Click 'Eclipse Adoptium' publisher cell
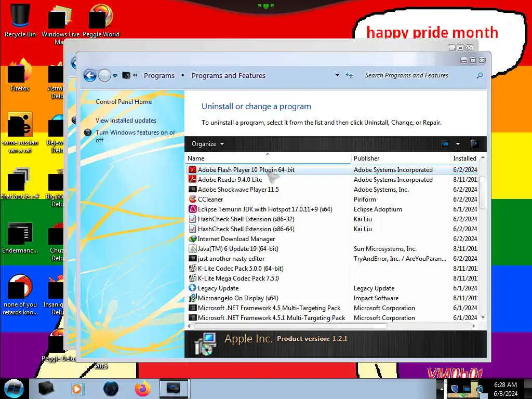The width and height of the screenshot is (532, 399). pos(378,209)
